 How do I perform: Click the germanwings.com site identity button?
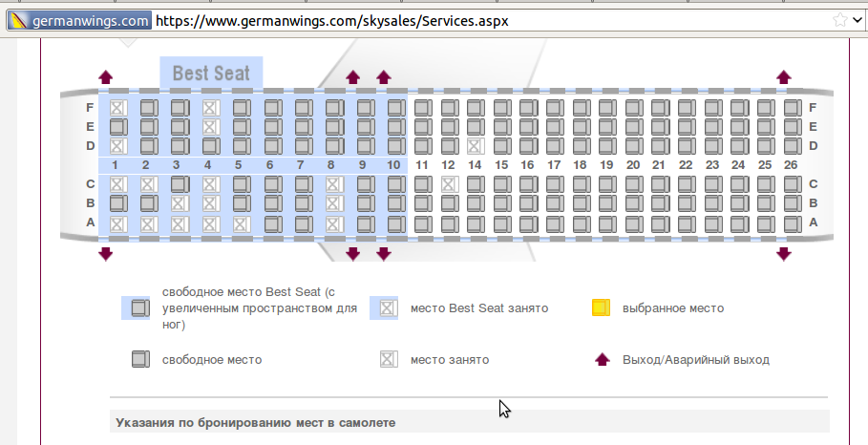79,21
